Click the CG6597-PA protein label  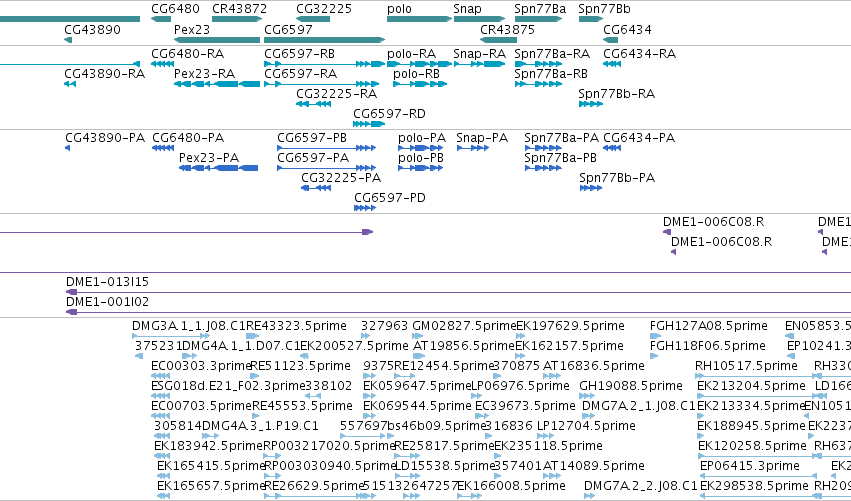pyautogui.click(x=313, y=157)
